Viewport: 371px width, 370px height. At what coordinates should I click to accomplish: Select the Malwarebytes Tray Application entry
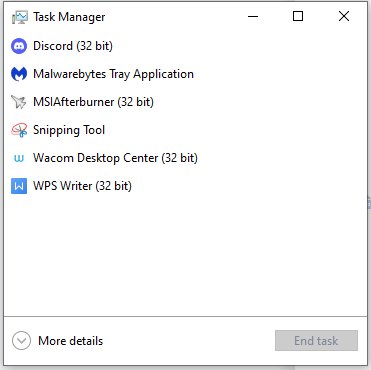(x=185, y=74)
